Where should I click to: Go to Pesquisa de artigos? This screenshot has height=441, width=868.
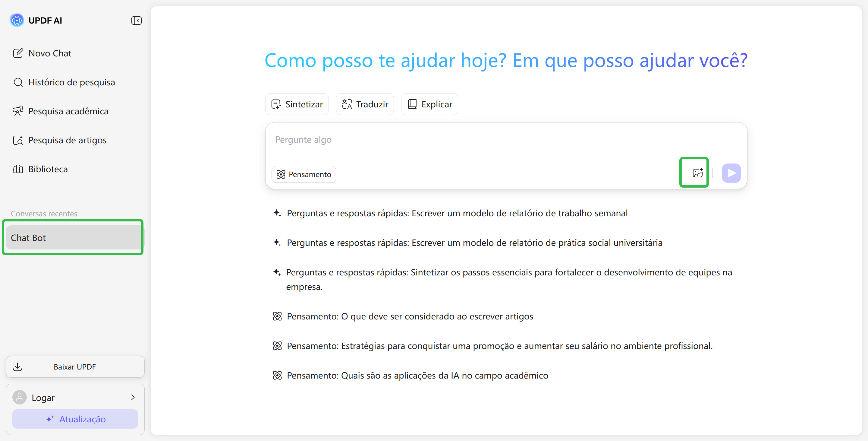pos(59,140)
